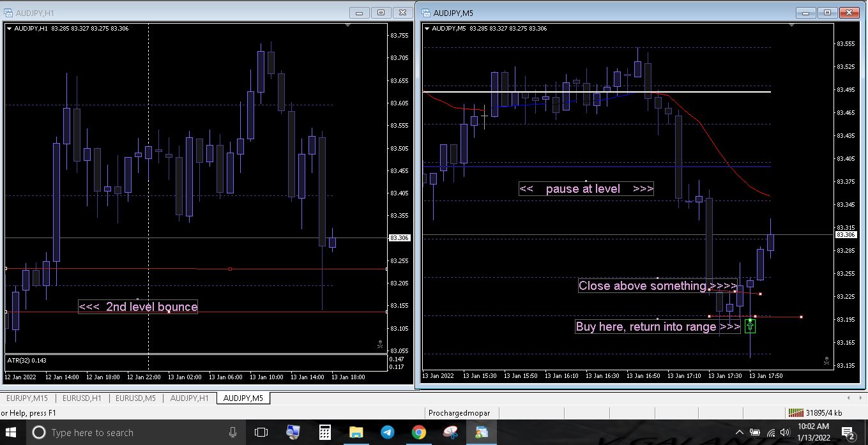Image resolution: width=868 pixels, height=445 pixels.
Task: Click the 'Type here to search' box
Action: [134, 432]
